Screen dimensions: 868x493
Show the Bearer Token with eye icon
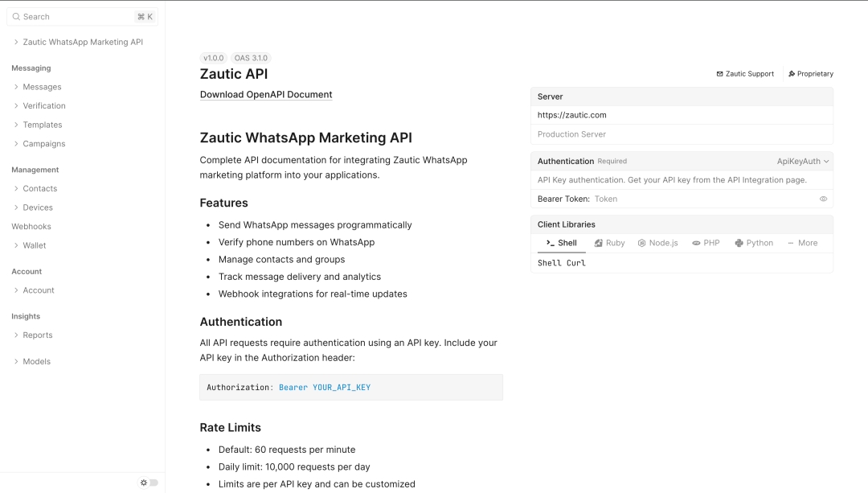coord(823,199)
